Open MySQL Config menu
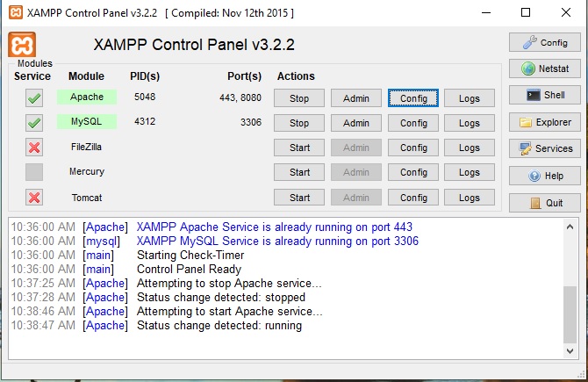Viewport: 588px width, 382px height. pos(413,123)
